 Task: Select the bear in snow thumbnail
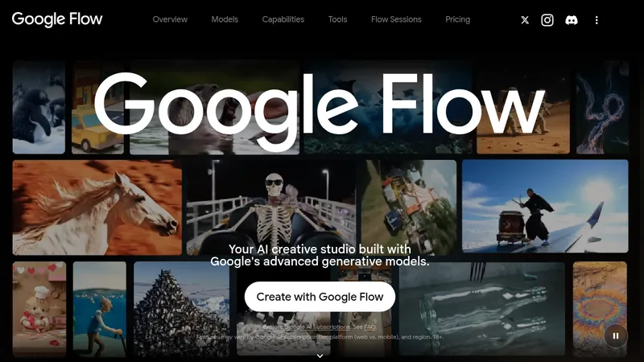[x=39, y=108]
